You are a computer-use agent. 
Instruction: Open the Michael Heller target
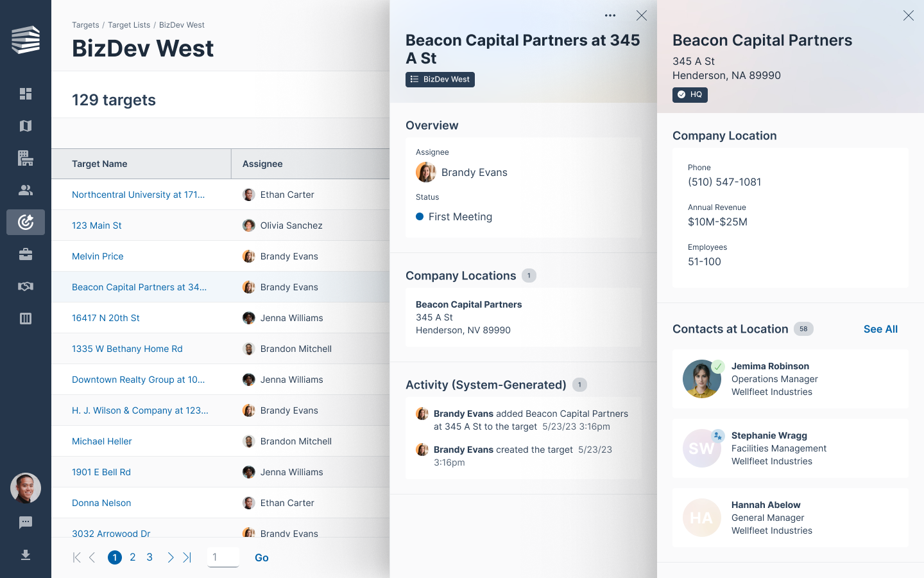[102, 441]
